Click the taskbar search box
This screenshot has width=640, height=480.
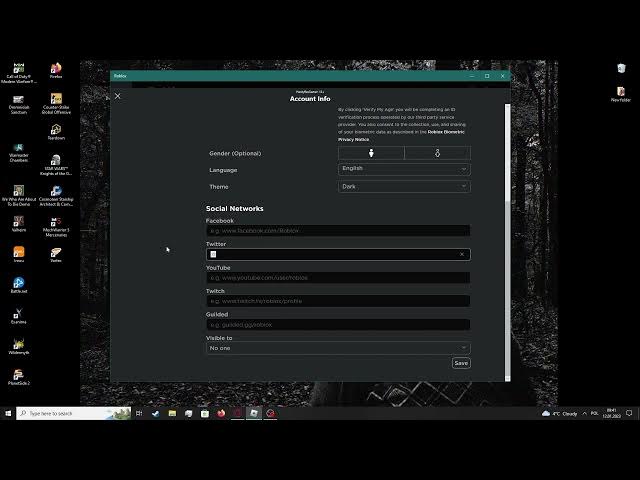[73, 413]
